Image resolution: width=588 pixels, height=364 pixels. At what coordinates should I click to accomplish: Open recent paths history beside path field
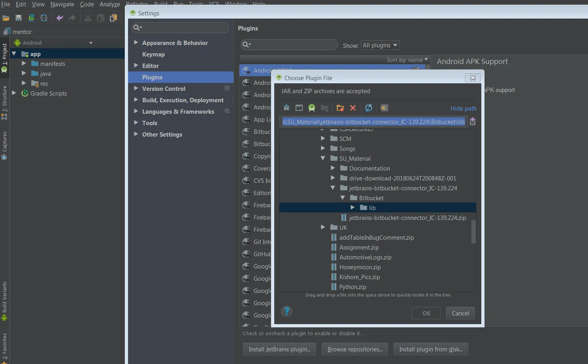[473, 122]
